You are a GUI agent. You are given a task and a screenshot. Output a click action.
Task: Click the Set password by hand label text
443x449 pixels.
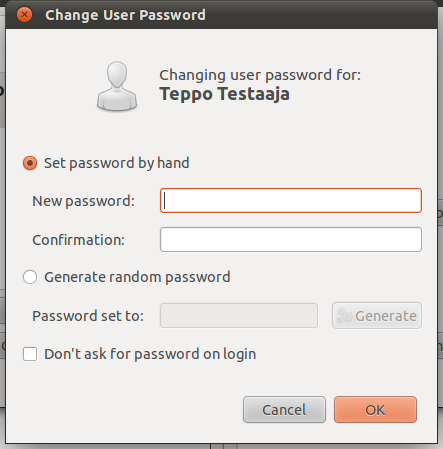117,163
